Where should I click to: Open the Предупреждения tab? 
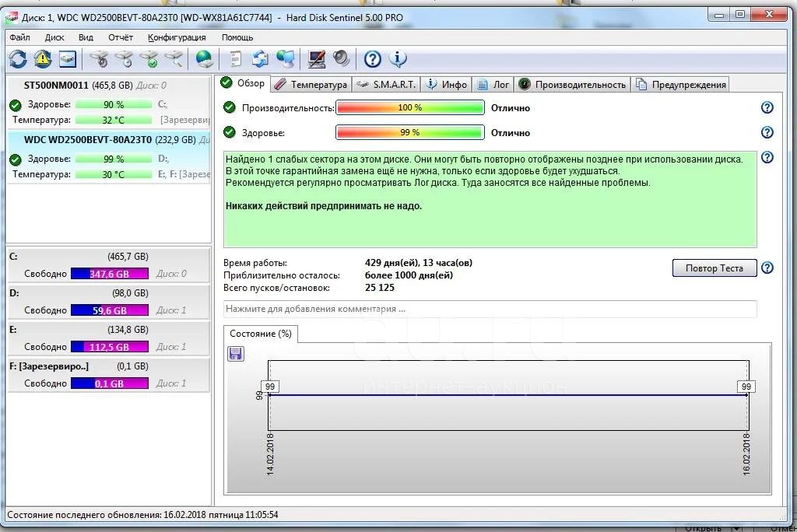point(680,84)
